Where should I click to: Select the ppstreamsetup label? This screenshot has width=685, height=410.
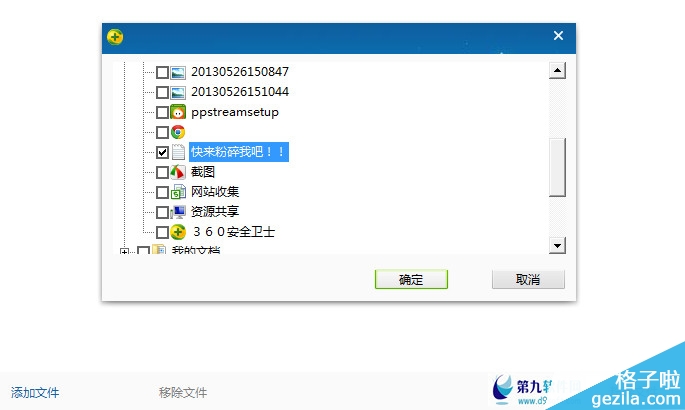(235, 112)
